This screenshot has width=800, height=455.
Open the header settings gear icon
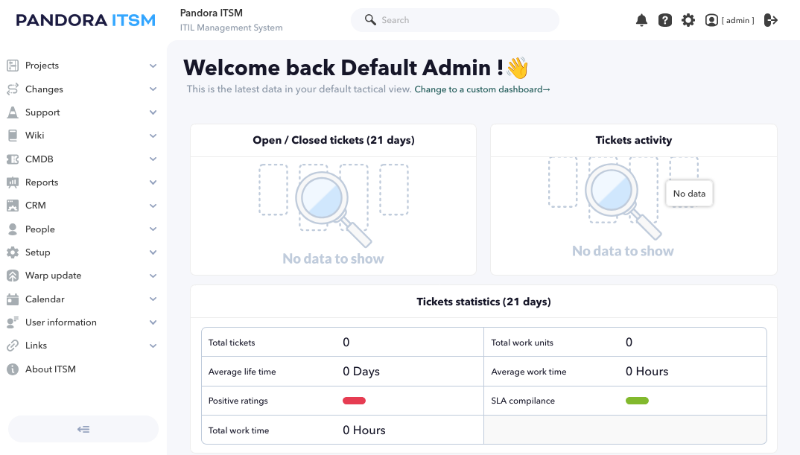tap(688, 20)
